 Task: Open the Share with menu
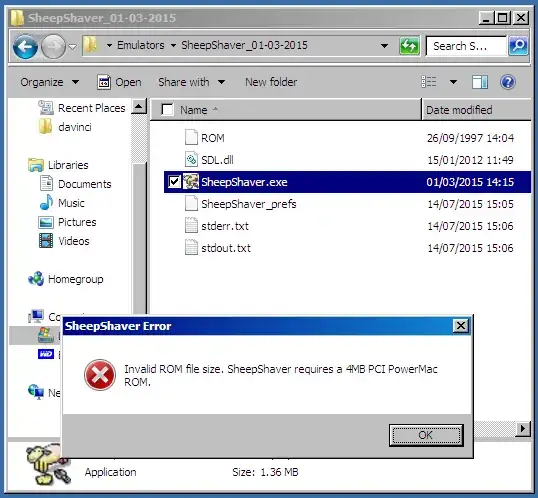click(191, 82)
